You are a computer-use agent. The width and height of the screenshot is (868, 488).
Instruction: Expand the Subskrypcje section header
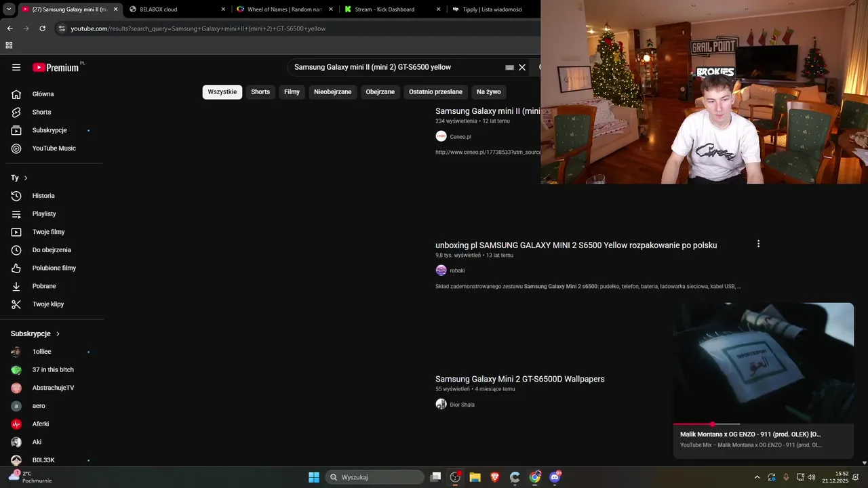coord(35,334)
